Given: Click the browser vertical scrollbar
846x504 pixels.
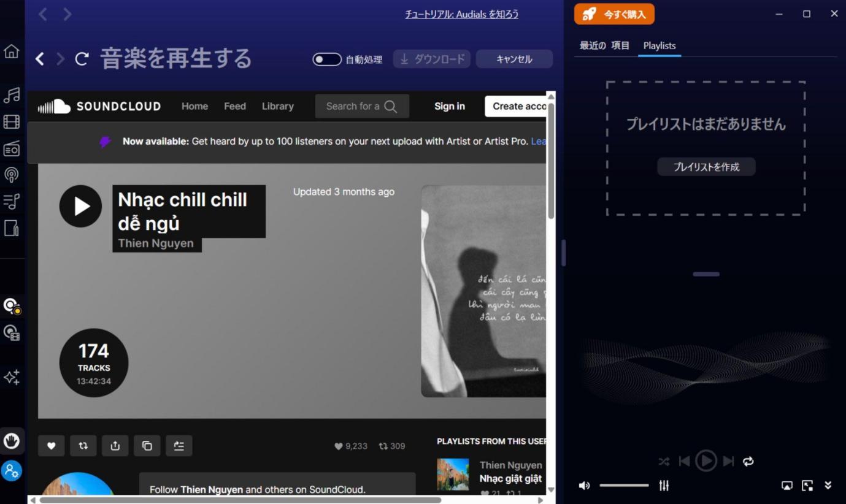Looking at the screenshot, I should pos(551,161).
